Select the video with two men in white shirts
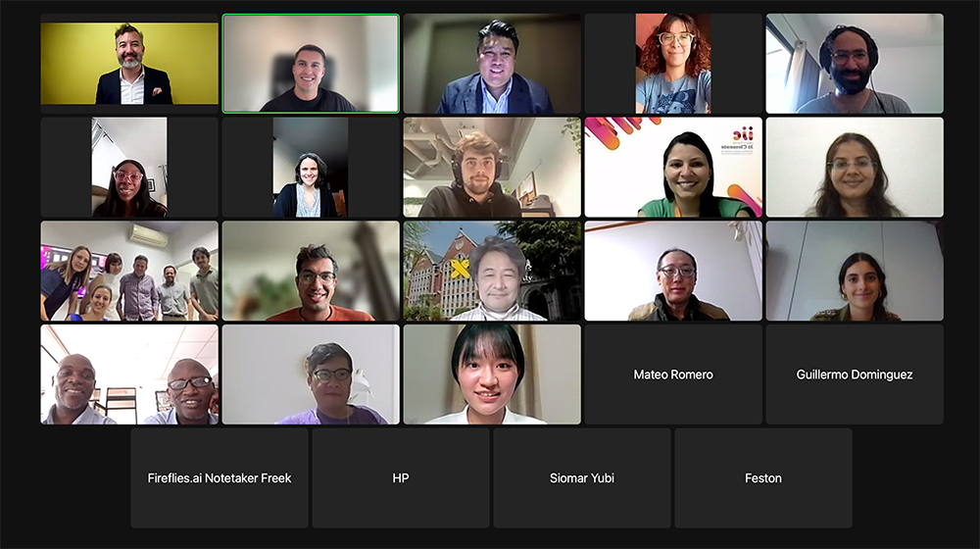The image size is (980, 549). 129,374
